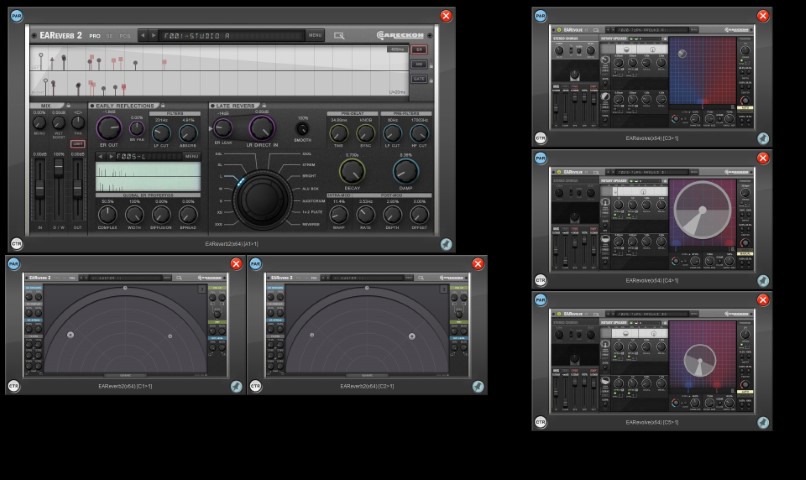The width and height of the screenshot is (806, 480).
Task: Click the IN fader in Mix section
Action: coord(40,190)
